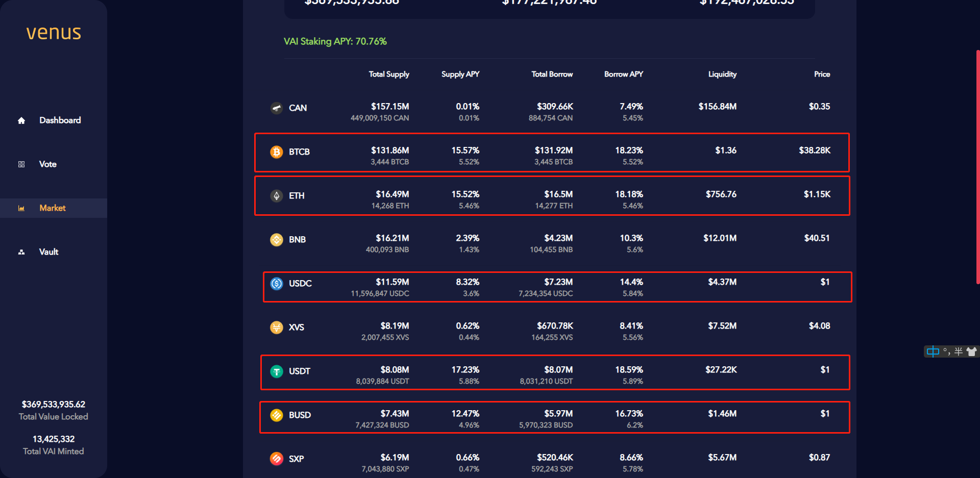
Task: Click the Venus logo
Action: [54, 33]
